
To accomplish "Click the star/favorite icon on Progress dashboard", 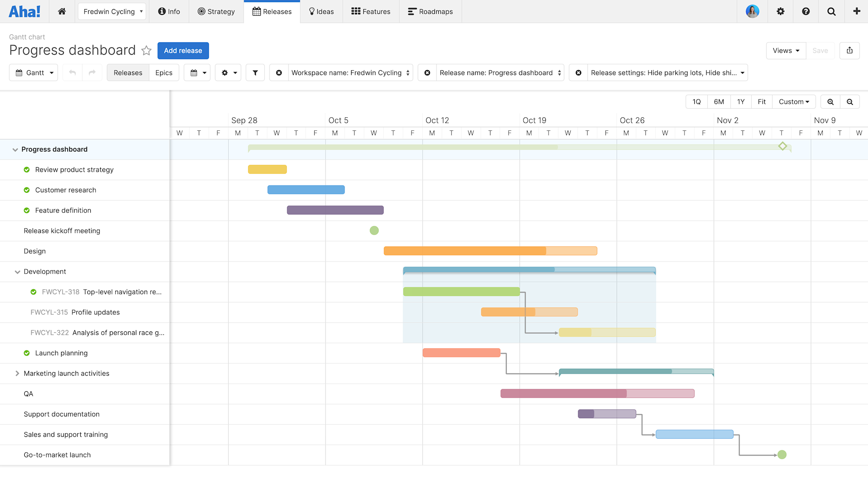I will pos(147,51).
